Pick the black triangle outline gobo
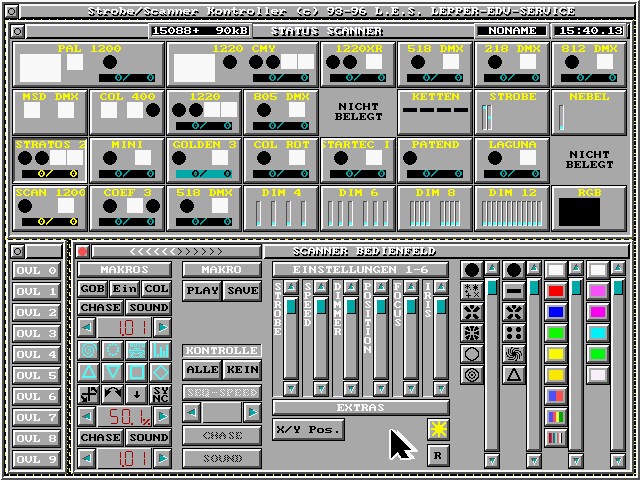640x480 pixels. [514, 375]
